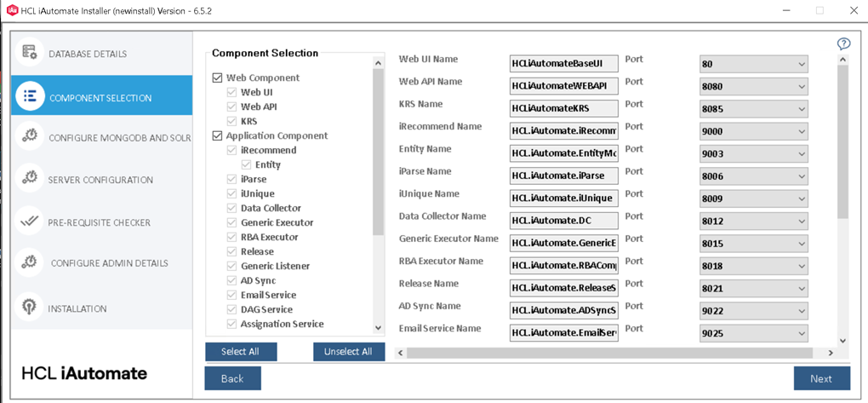Expand the Email Service port 9025 dropdown
Viewport: 868px width, 403px height.
[801, 333]
